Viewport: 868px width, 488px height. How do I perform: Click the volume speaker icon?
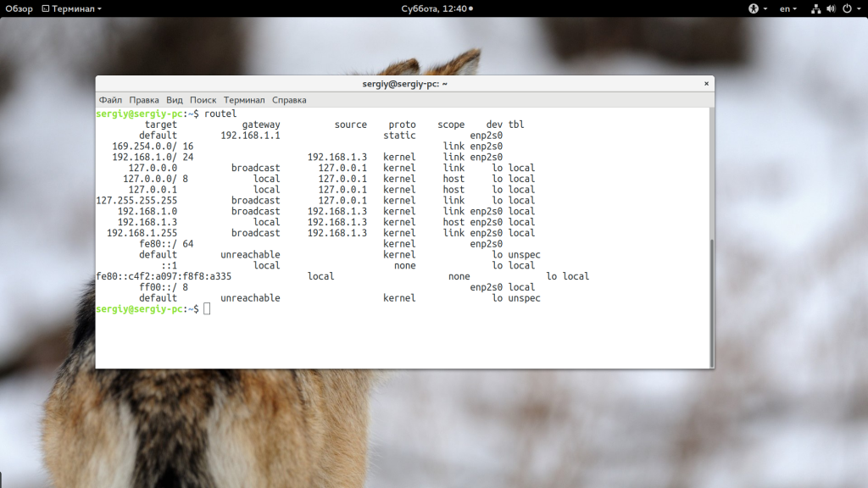[x=830, y=8]
